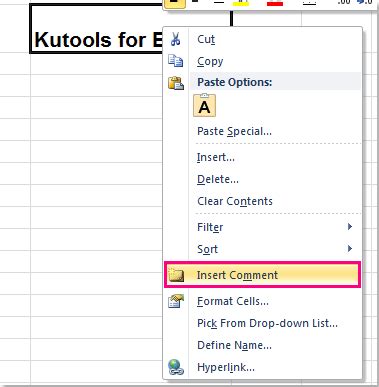The width and height of the screenshot is (379, 387).
Task: Choose Delete... menu entry
Action: [218, 179]
